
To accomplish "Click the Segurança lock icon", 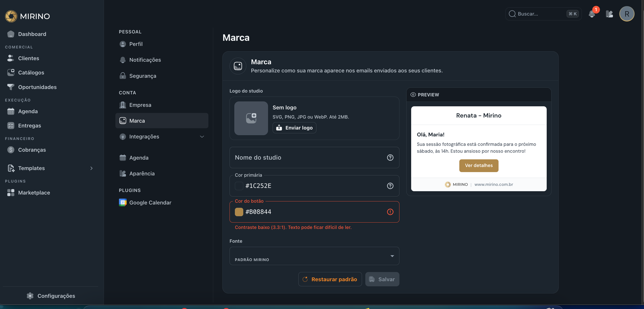I will [123, 76].
